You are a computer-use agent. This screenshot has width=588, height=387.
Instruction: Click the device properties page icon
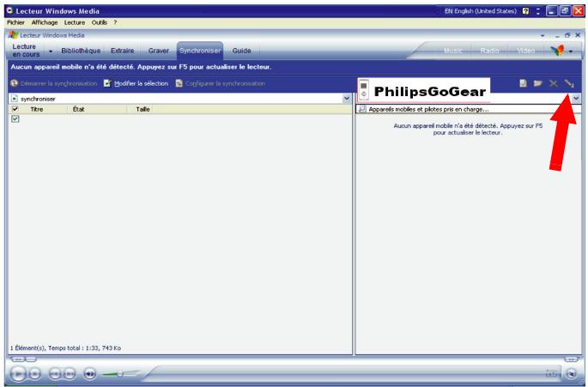point(523,83)
